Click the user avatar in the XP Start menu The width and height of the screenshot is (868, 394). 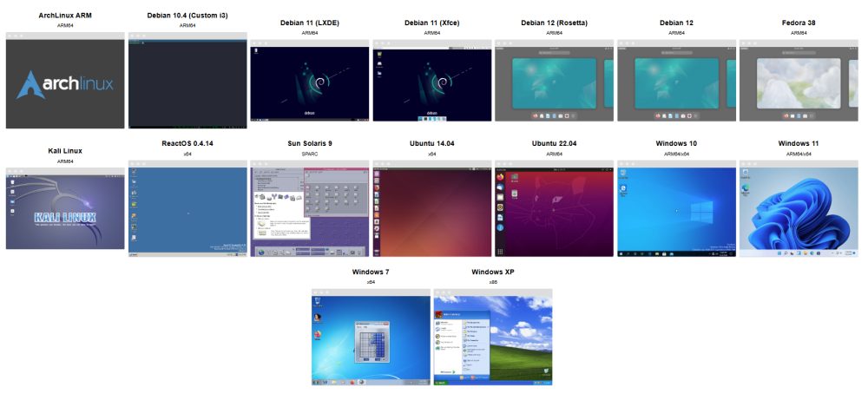[x=440, y=314]
